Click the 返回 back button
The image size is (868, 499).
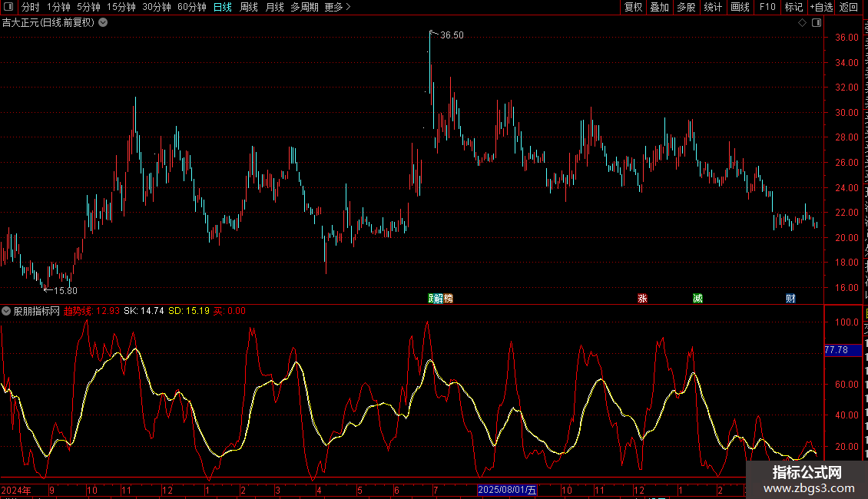click(849, 7)
